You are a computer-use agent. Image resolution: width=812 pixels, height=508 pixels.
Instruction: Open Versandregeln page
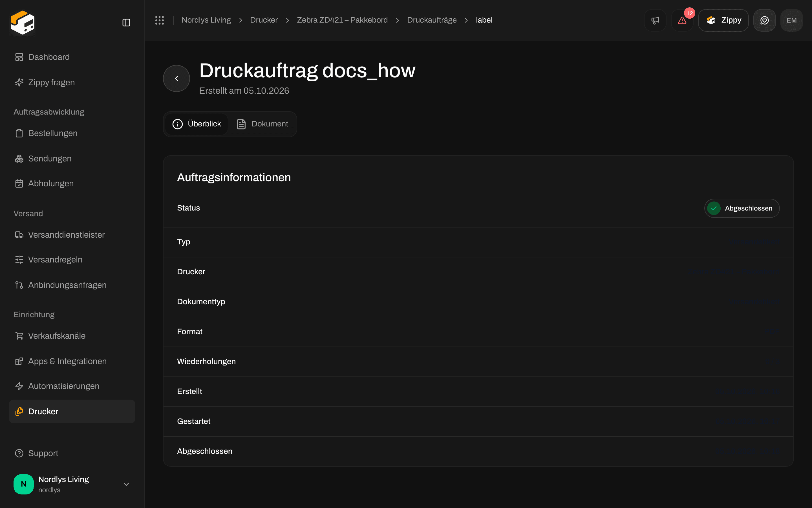(x=72, y=260)
